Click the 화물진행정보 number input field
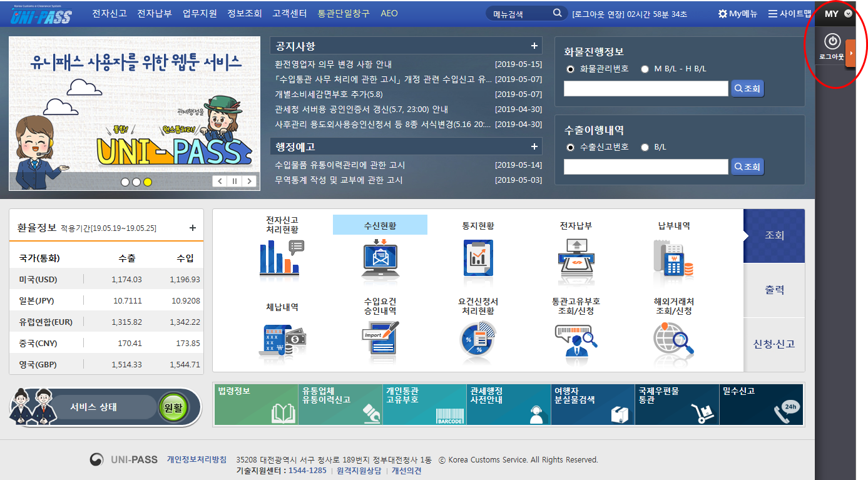The width and height of the screenshot is (868, 480). coord(646,89)
